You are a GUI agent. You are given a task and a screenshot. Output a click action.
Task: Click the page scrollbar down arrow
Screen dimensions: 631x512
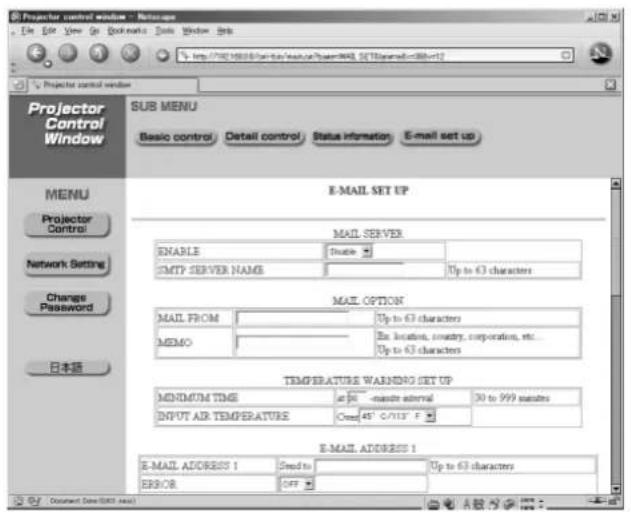point(616,488)
